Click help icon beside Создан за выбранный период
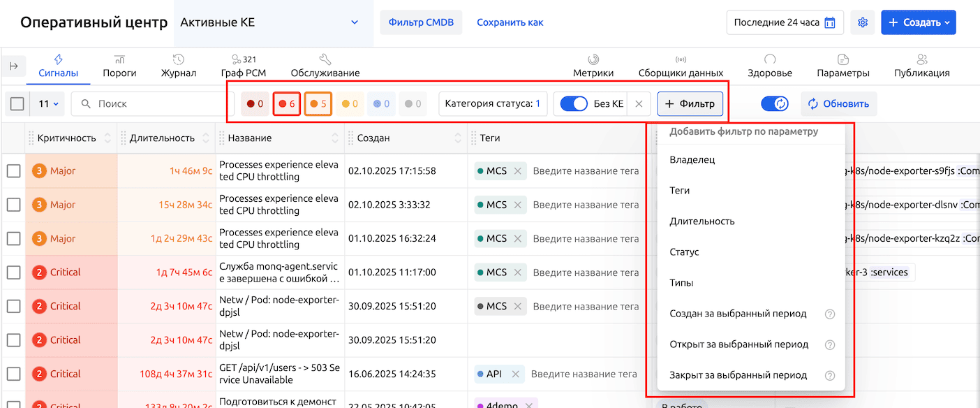The image size is (980, 408). [830, 314]
